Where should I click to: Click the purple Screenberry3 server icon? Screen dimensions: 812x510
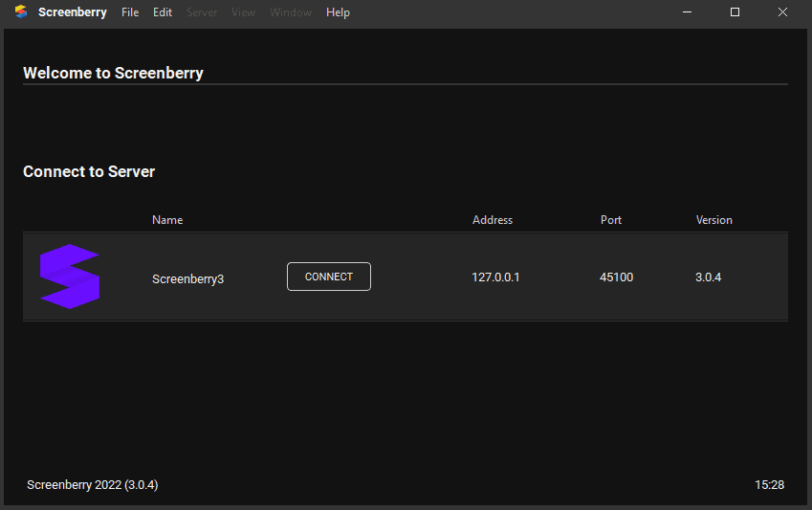point(70,277)
